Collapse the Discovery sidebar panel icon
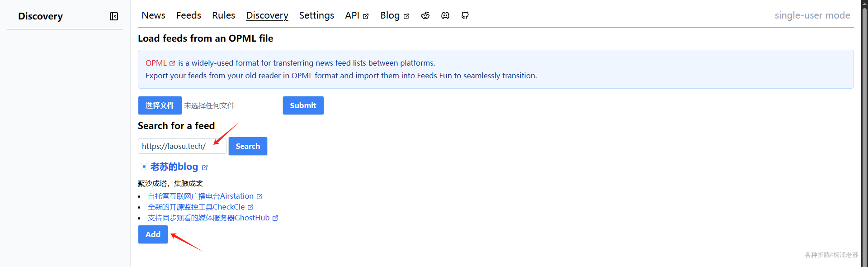868x267 pixels. coord(114,16)
